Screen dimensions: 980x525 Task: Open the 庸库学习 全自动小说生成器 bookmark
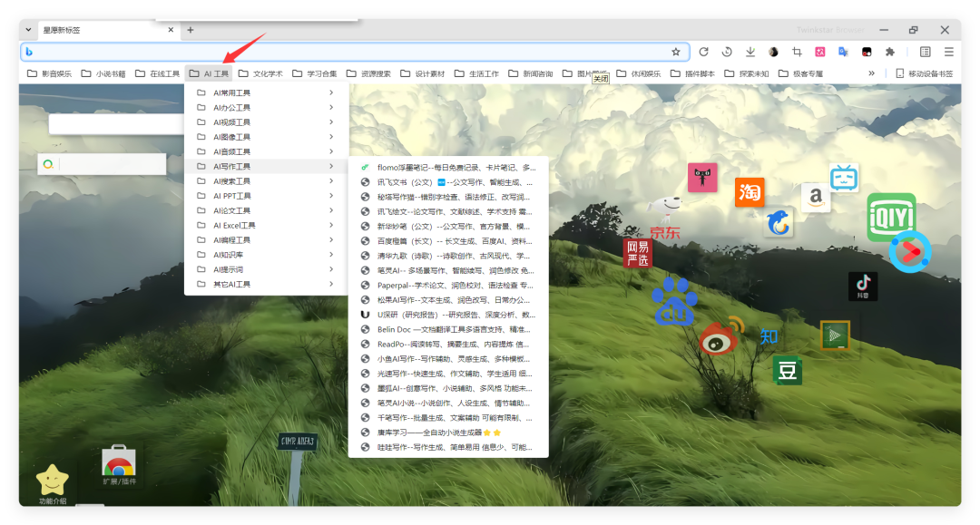click(x=448, y=433)
